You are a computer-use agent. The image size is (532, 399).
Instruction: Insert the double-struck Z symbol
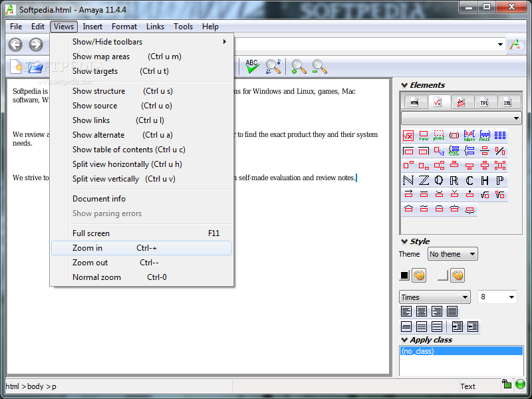[x=424, y=180]
